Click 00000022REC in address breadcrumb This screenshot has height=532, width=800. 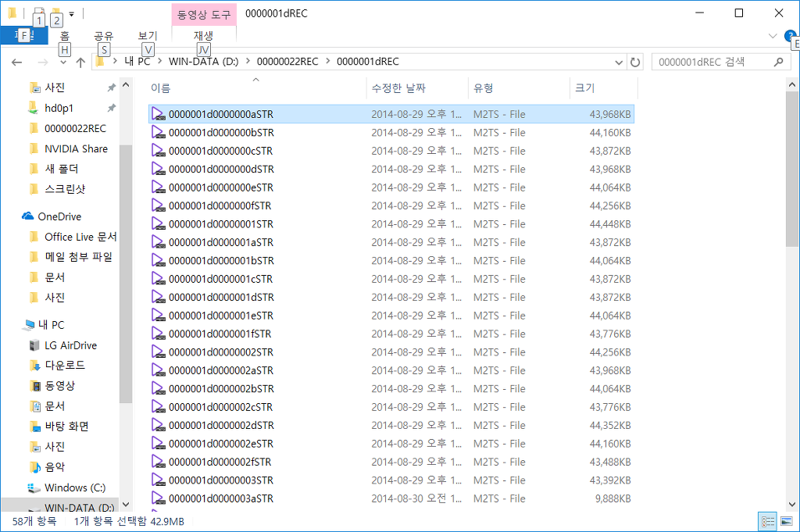point(287,62)
